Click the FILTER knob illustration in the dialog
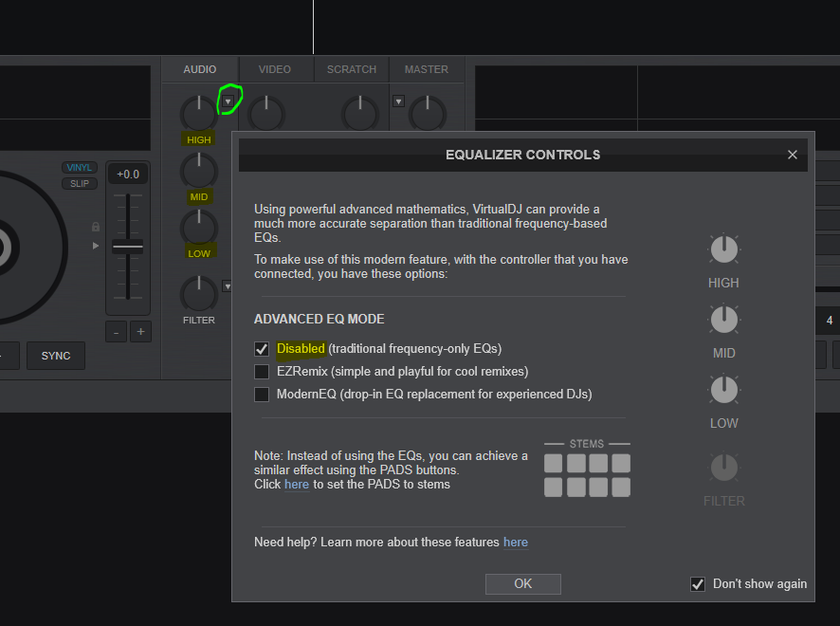Screen dimensions: 840x626 (723, 468)
